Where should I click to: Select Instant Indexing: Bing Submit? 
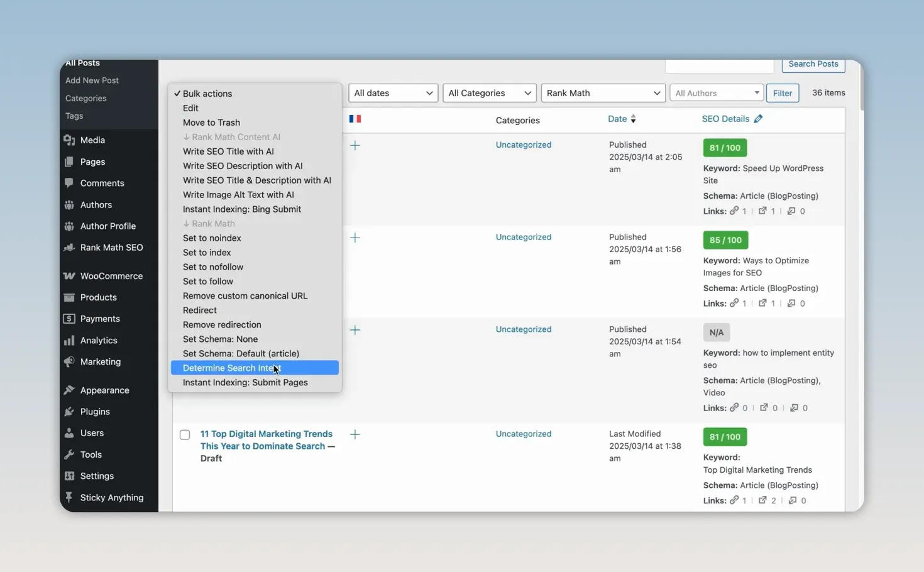tap(255, 209)
